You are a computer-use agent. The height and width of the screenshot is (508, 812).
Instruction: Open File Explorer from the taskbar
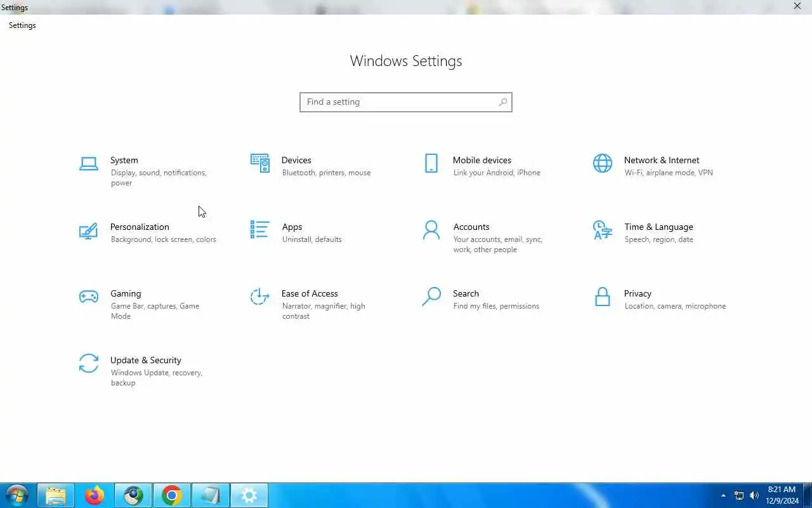tap(56, 495)
